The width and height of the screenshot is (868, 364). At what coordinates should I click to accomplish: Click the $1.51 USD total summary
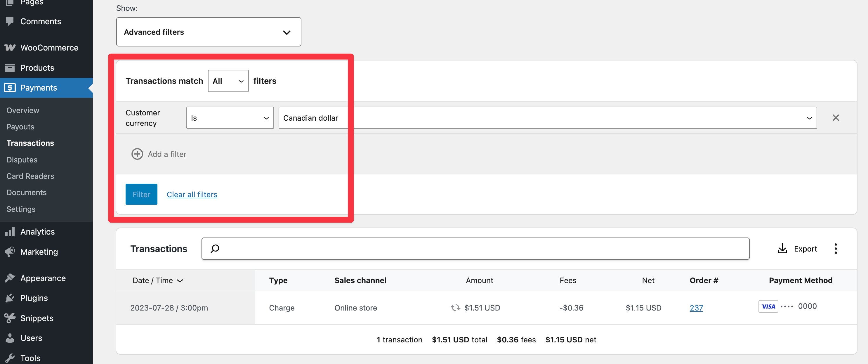(x=459, y=339)
